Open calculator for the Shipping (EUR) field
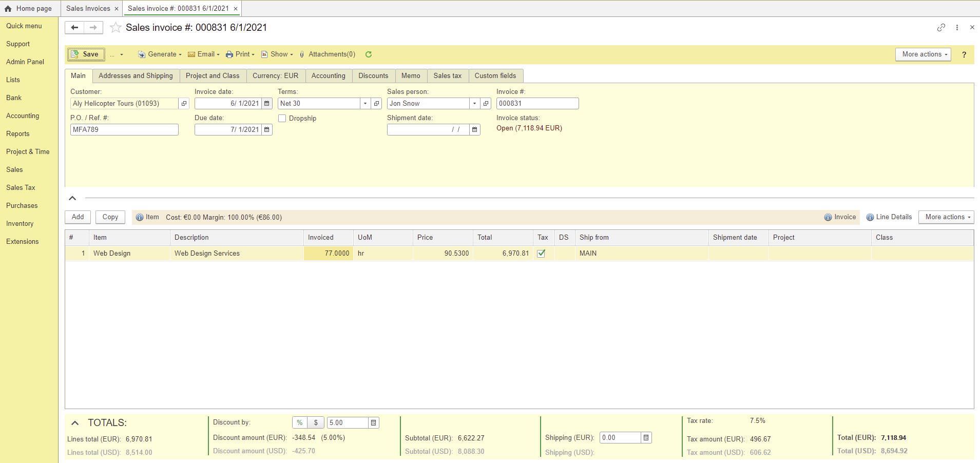 [x=646, y=438]
